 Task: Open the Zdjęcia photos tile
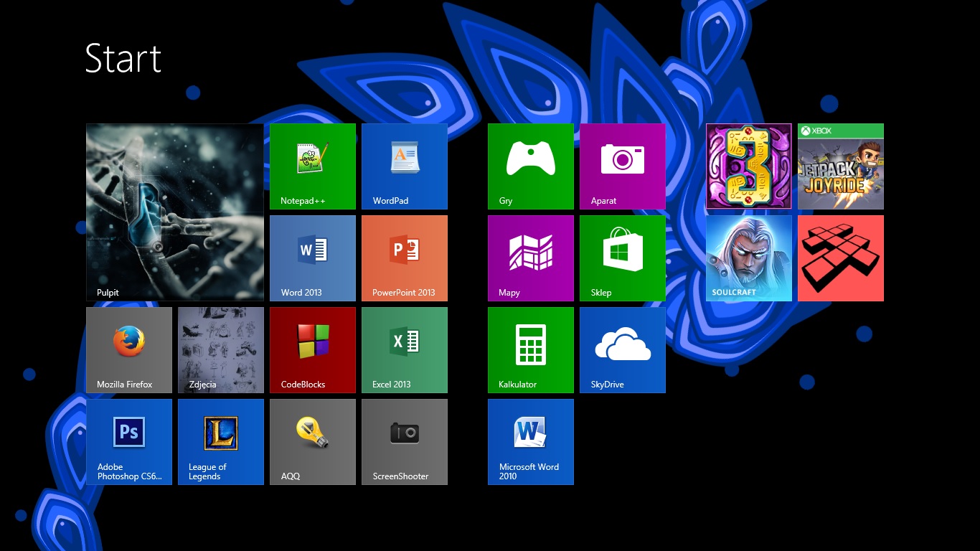[x=221, y=350]
